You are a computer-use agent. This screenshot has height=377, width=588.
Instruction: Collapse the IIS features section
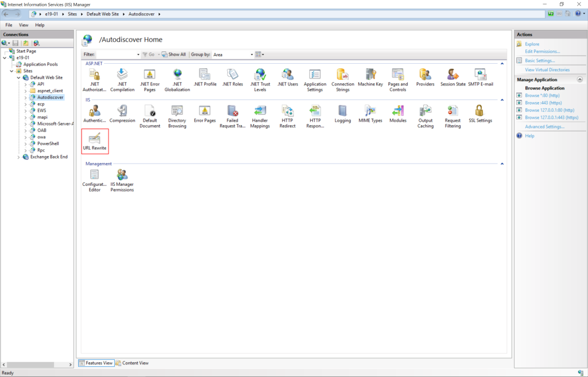(x=502, y=99)
